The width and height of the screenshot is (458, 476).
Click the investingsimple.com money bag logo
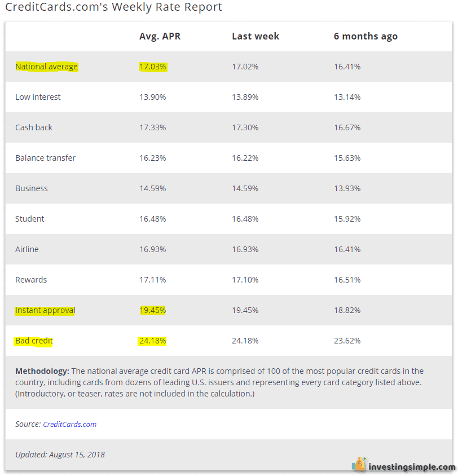click(x=359, y=465)
